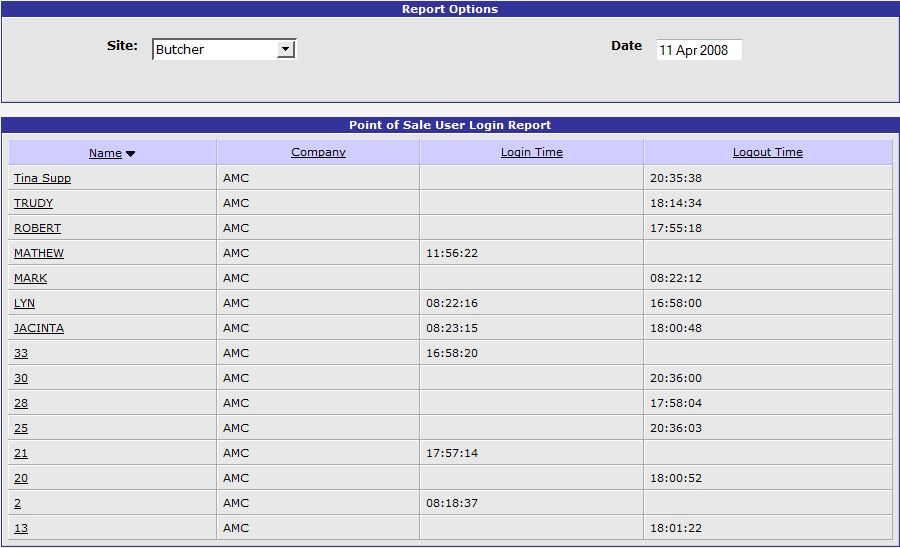Sort the report by Name column
Viewport: 900px width, 548px height.
click(x=105, y=153)
